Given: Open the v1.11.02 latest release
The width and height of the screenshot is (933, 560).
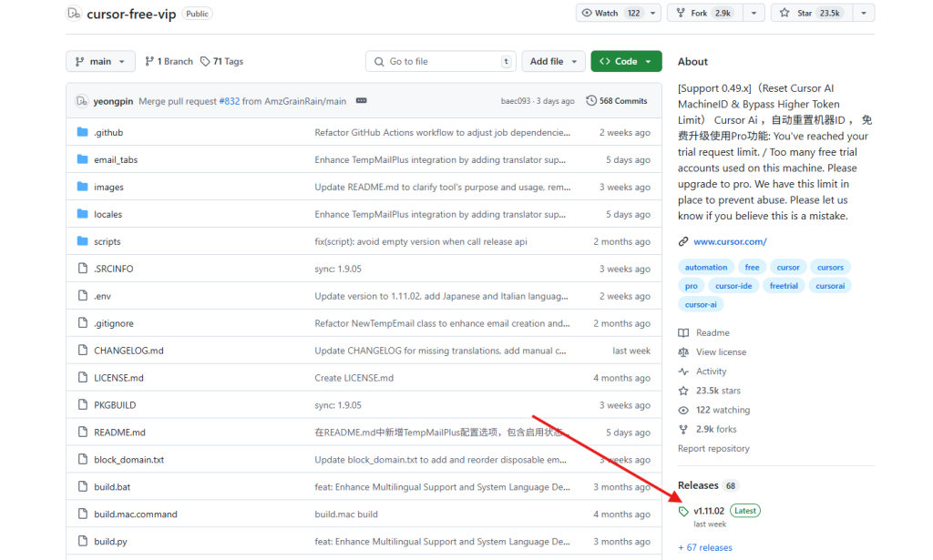Looking at the screenshot, I should (x=709, y=511).
